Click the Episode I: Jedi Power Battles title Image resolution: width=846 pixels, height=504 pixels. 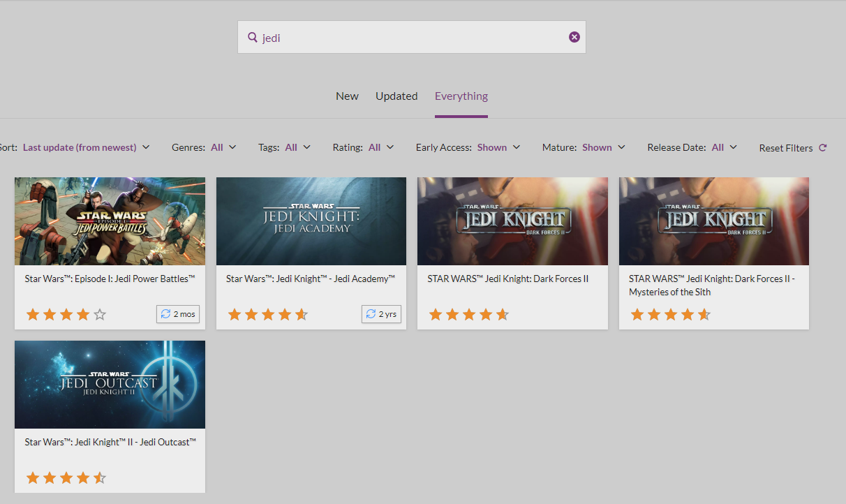tap(110, 279)
